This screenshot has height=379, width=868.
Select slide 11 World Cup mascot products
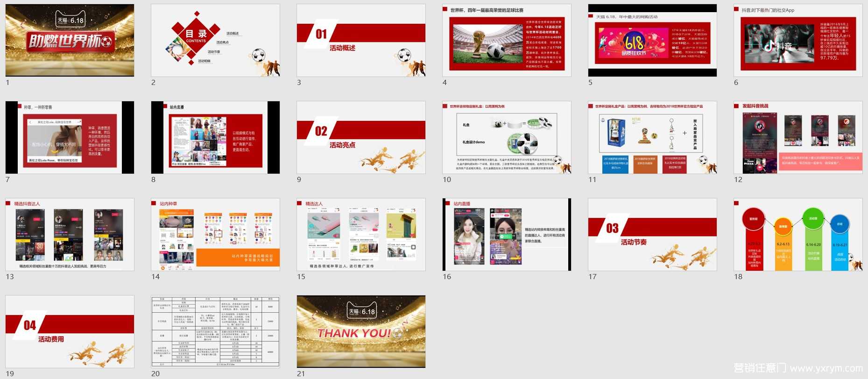[652, 137]
